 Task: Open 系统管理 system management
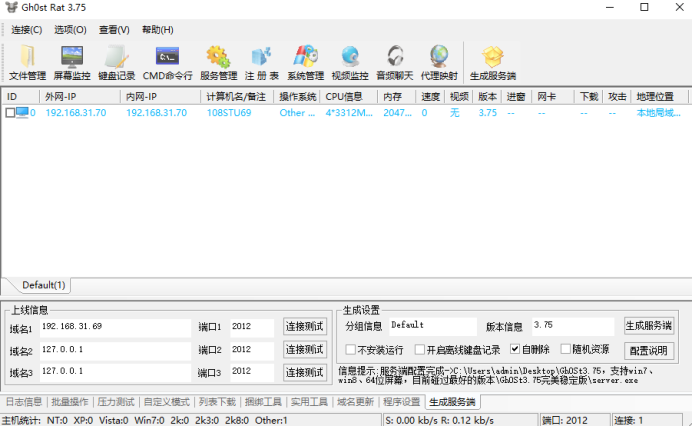(305, 63)
